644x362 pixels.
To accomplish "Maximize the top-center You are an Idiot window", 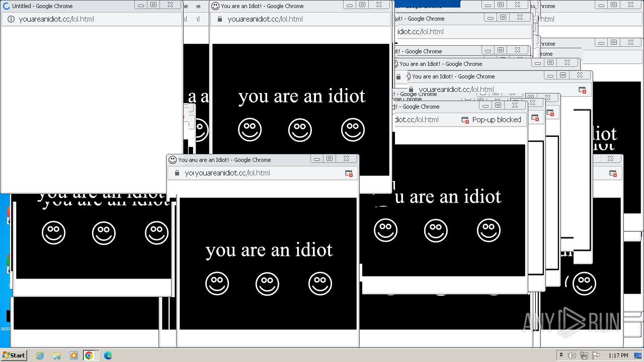I will 362,5.
